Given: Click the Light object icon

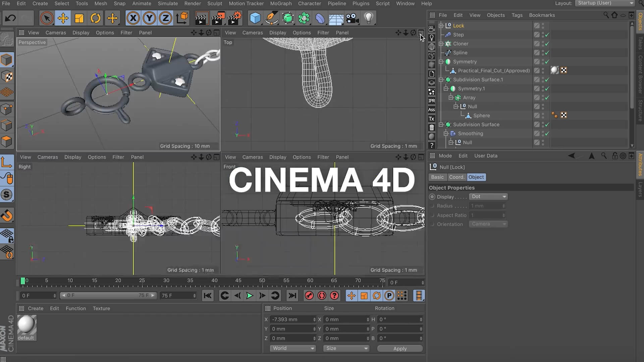Looking at the screenshot, I should click(x=369, y=18).
